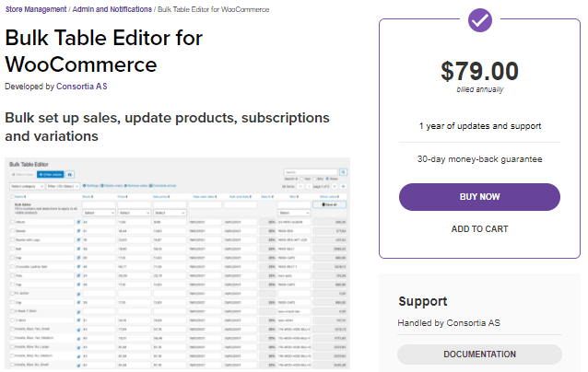Open the Store Management breadcrumb link
The image size is (588, 372).
click(x=36, y=9)
